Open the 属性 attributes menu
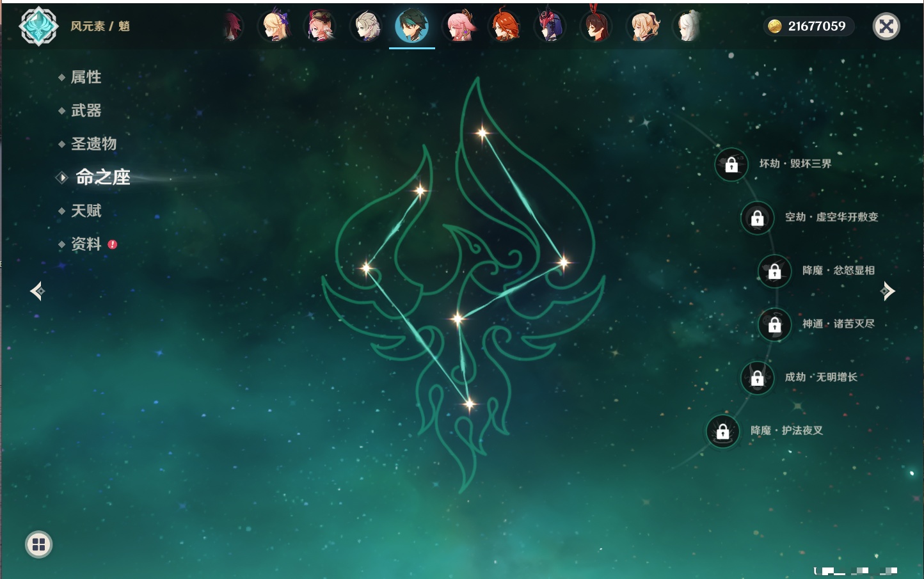924x579 pixels. pos(86,77)
